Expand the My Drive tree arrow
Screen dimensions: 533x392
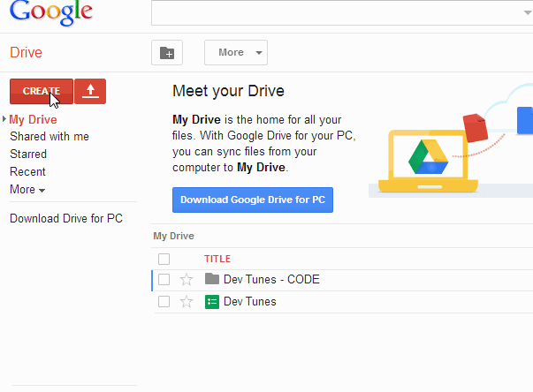pos(4,119)
